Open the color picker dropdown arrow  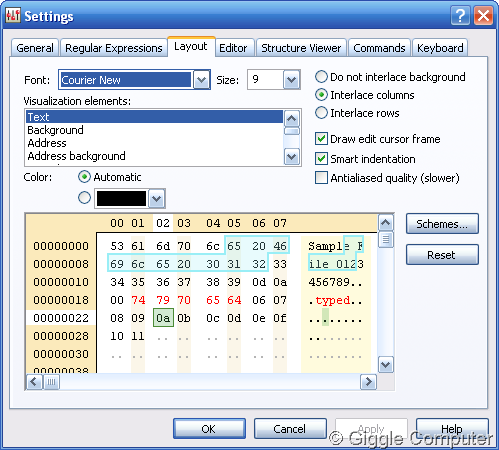coord(156,199)
